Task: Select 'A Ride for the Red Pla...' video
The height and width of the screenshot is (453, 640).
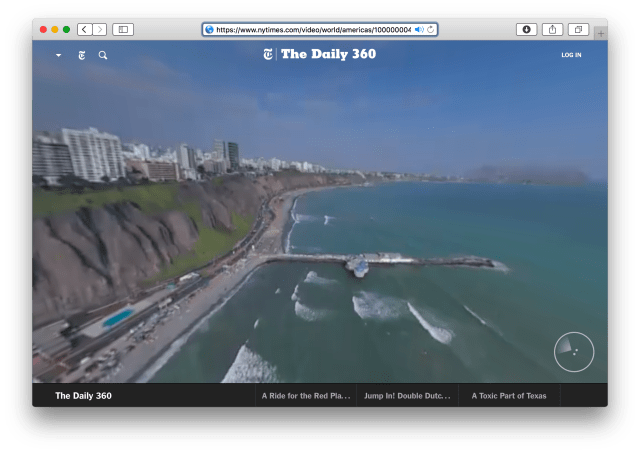Action: pyautogui.click(x=306, y=395)
